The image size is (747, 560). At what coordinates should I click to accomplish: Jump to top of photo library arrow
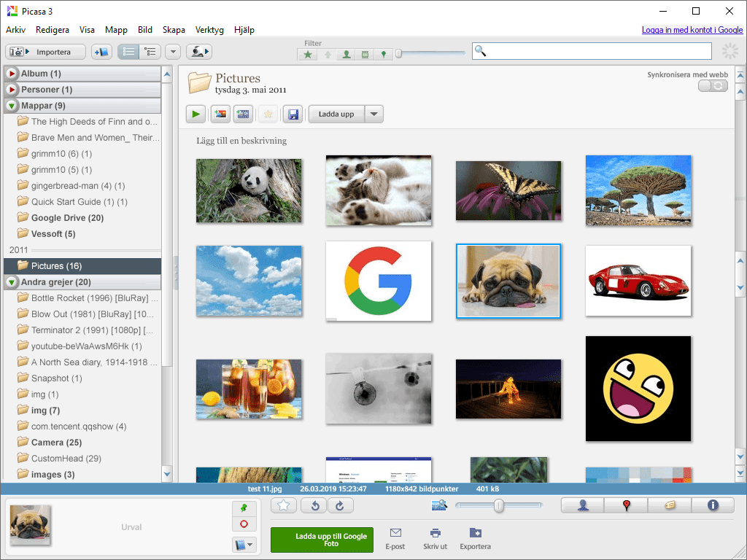(x=740, y=75)
